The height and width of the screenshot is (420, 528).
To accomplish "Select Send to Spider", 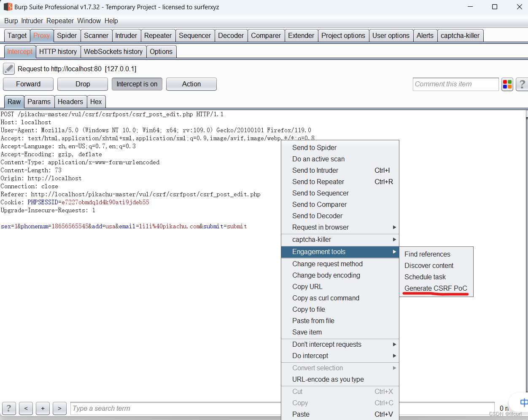I will 340,147.
